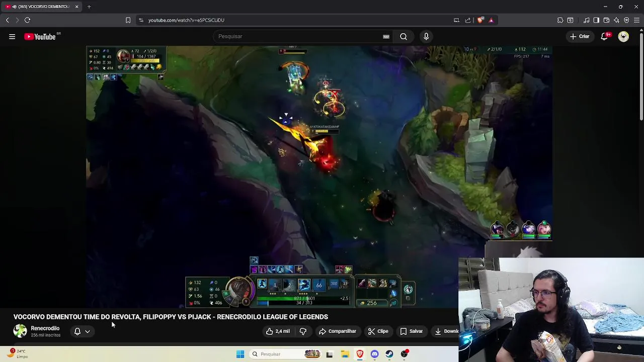Open the weather widget showing 24°C
The width and height of the screenshot is (644, 362).
coord(17,353)
